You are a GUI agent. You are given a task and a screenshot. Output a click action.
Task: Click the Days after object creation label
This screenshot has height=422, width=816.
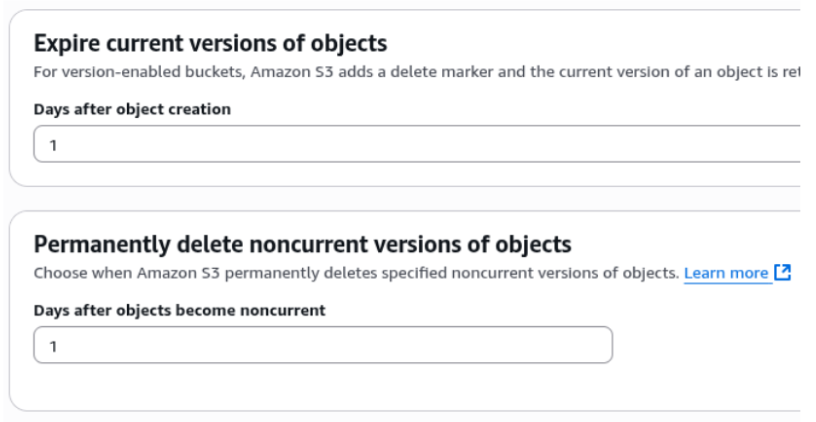pos(132,109)
